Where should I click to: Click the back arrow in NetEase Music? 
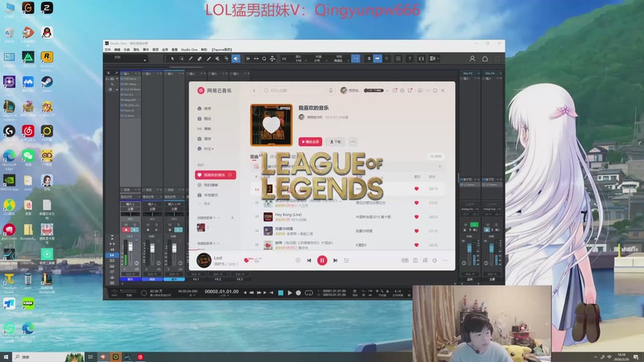pyautogui.click(x=254, y=90)
